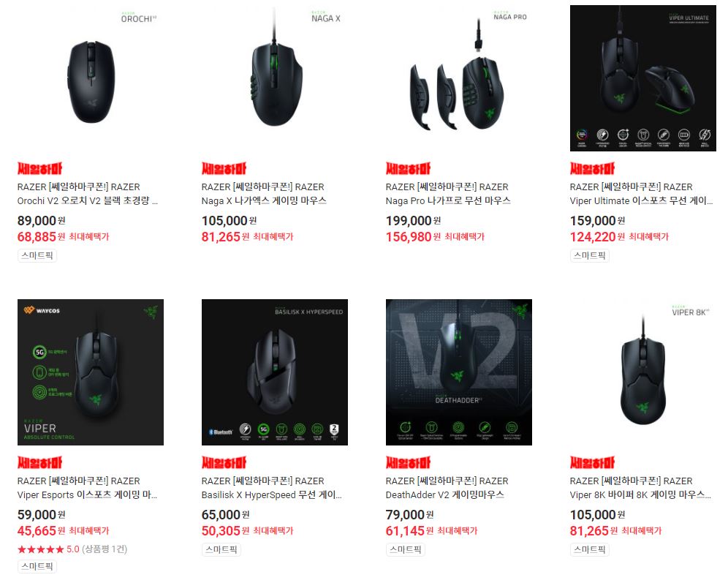Click the 스마트픽 tag under Orochi V2
Viewport: 728px width, 583px height.
[37, 255]
